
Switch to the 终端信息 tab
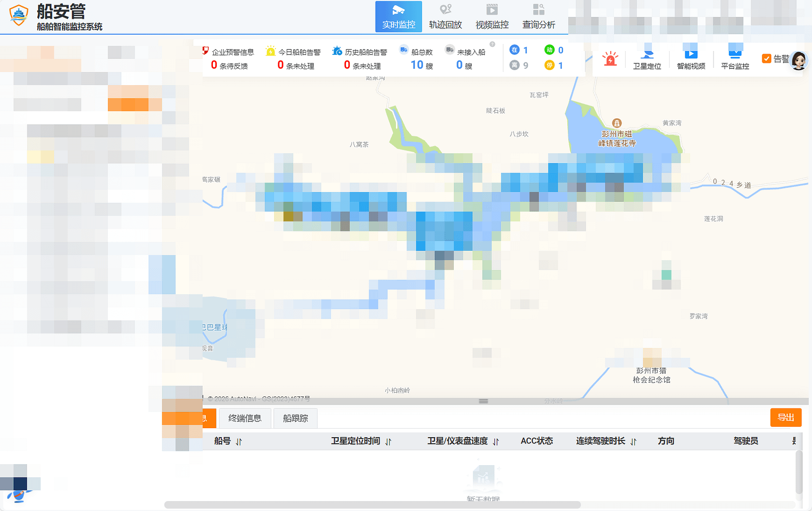(245, 418)
